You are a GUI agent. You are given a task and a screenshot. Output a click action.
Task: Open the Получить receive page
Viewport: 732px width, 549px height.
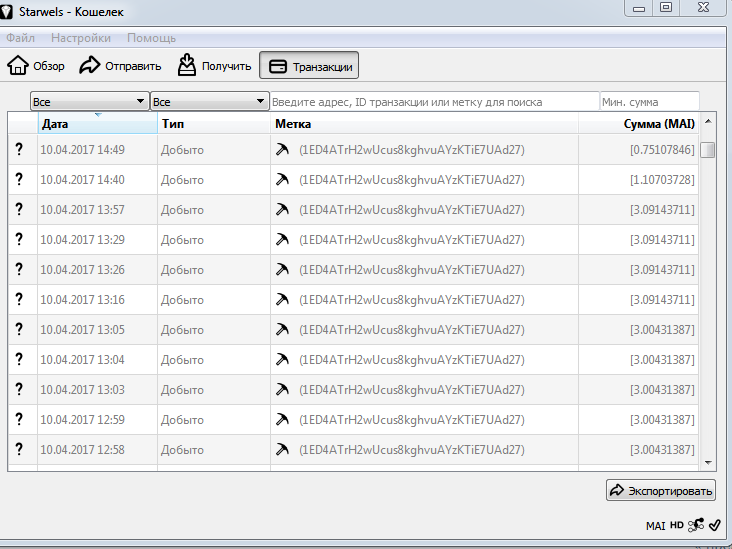pyautogui.click(x=214, y=65)
